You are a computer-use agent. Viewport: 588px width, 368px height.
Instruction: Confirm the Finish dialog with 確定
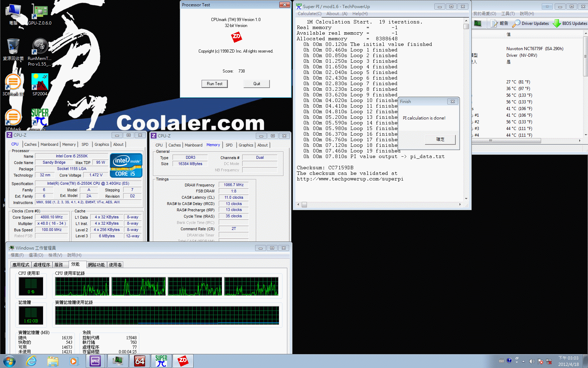[x=440, y=139]
